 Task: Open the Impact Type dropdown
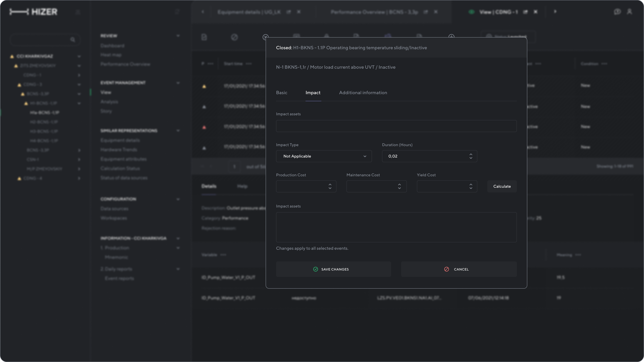pos(324,156)
